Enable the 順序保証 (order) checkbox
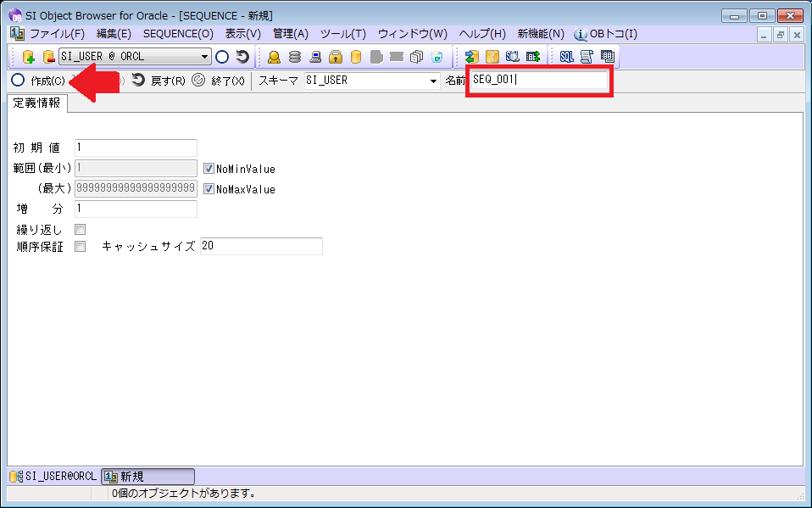 [x=81, y=247]
